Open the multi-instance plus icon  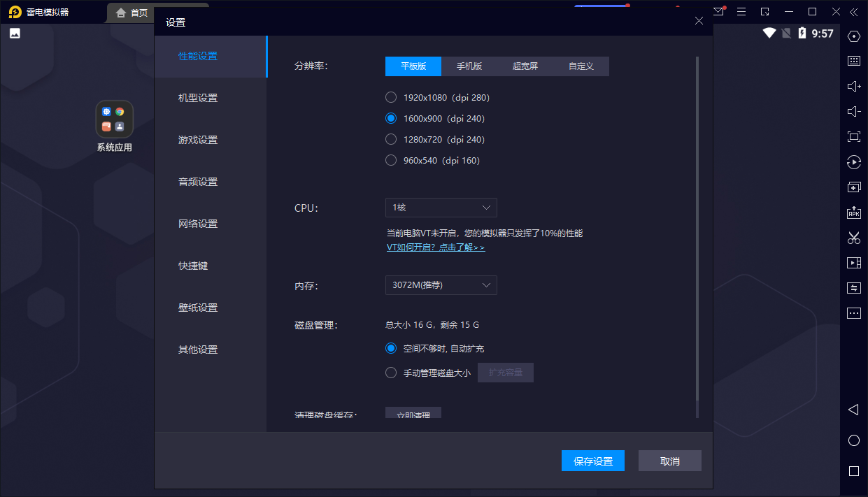853,187
